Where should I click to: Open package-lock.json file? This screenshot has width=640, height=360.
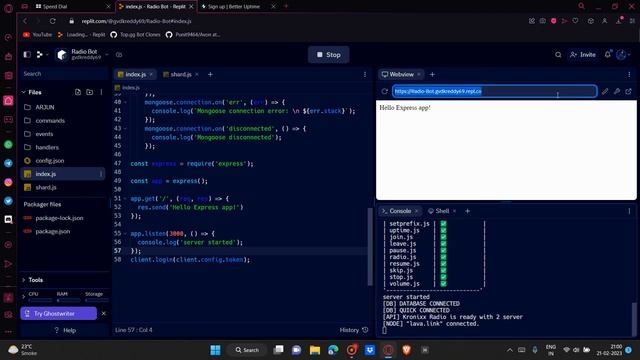63,218
